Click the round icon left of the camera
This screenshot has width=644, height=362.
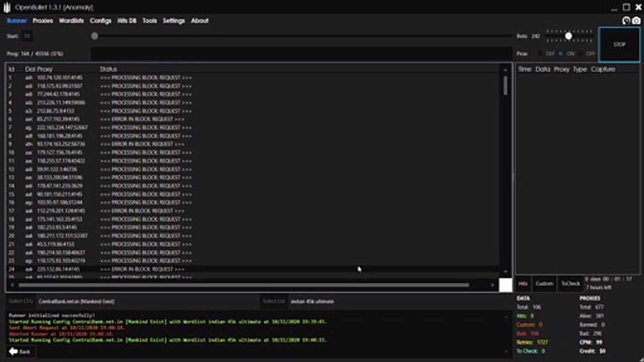tap(626, 21)
